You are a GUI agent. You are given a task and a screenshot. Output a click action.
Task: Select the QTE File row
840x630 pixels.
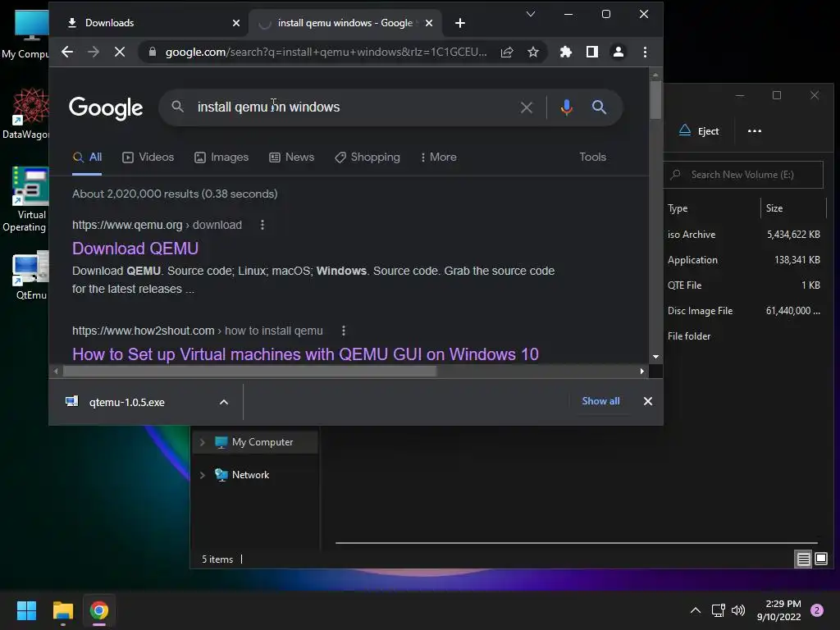pyautogui.click(x=745, y=285)
